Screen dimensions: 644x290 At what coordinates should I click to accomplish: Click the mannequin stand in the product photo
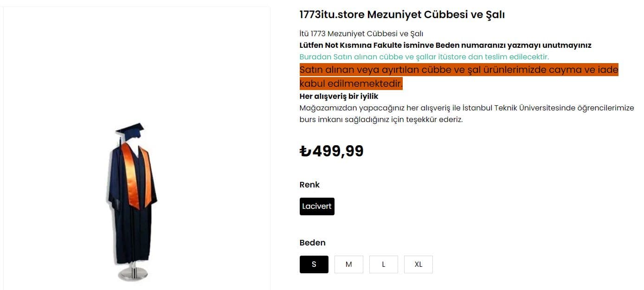[134, 274]
